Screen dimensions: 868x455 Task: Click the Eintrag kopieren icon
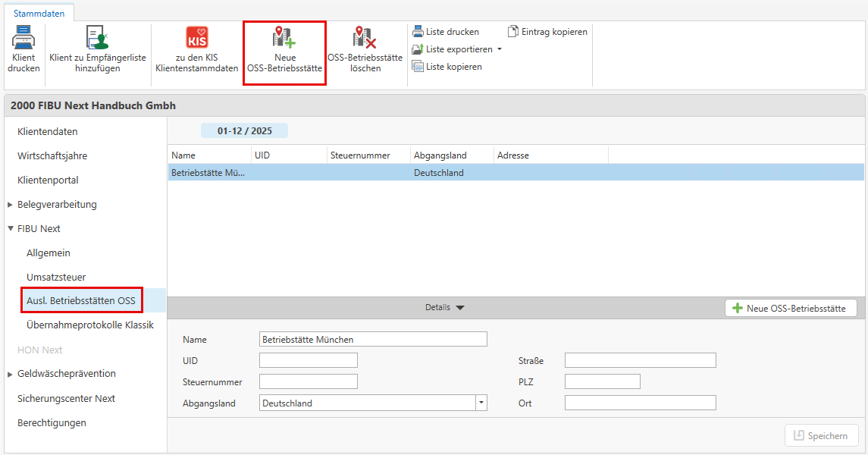[x=513, y=32]
